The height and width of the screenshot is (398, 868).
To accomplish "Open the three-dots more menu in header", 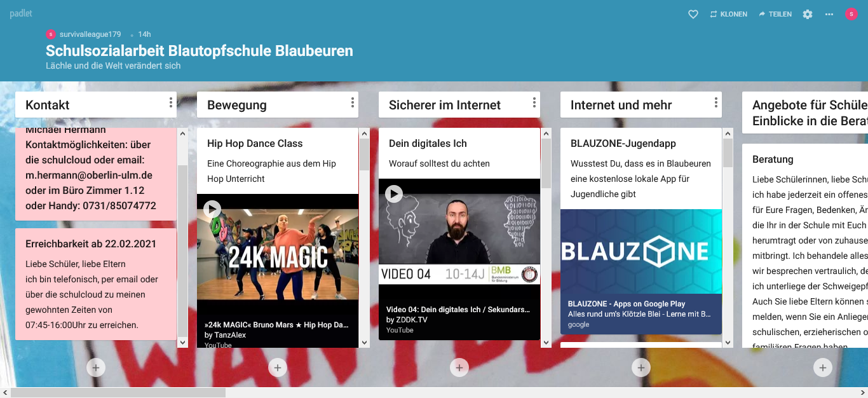I will (x=829, y=14).
